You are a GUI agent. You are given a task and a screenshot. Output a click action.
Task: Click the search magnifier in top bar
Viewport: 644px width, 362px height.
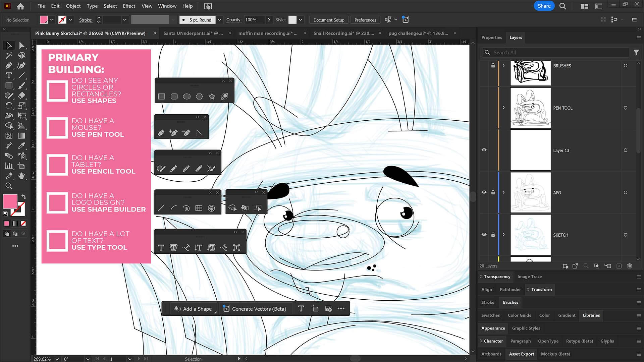(562, 6)
